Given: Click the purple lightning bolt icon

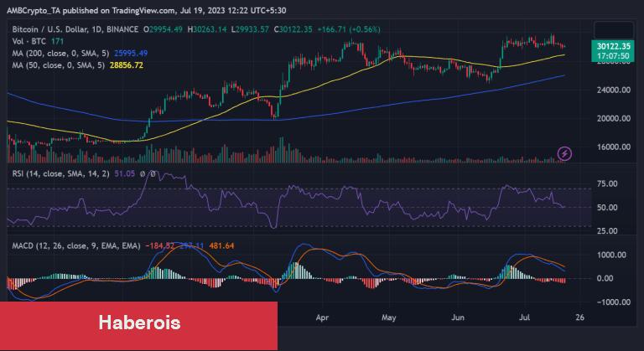Looking at the screenshot, I should pos(564,154).
